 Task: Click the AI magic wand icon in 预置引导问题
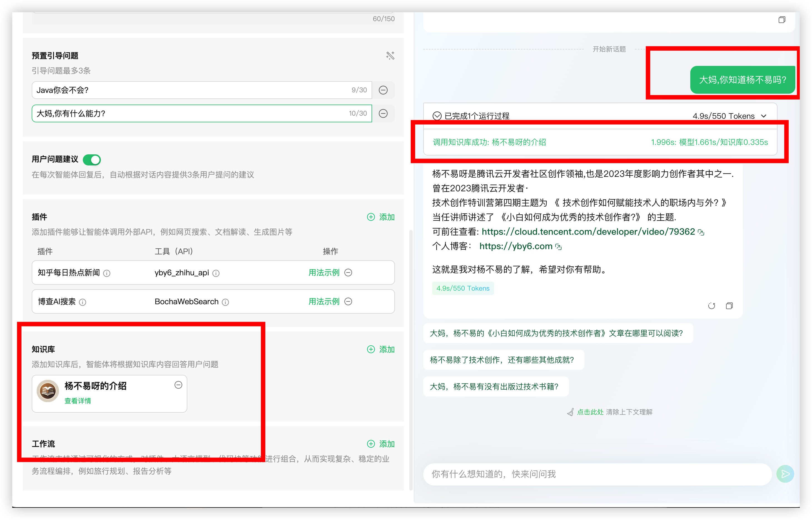pos(390,56)
